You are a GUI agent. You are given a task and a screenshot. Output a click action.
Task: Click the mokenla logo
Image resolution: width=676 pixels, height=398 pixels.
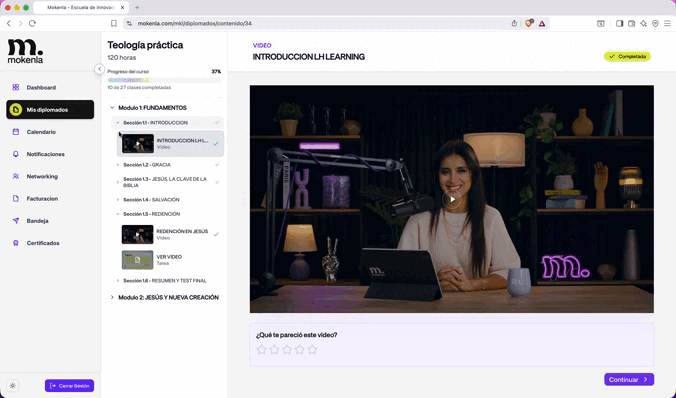point(25,51)
